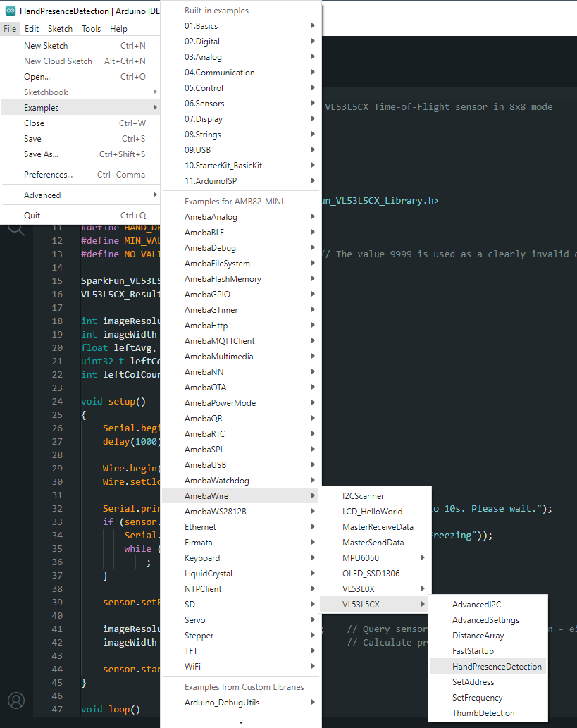The width and height of the screenshot is (577, 728).
Task: Open the I2CScanner example
Action: (x=363, y=496)
